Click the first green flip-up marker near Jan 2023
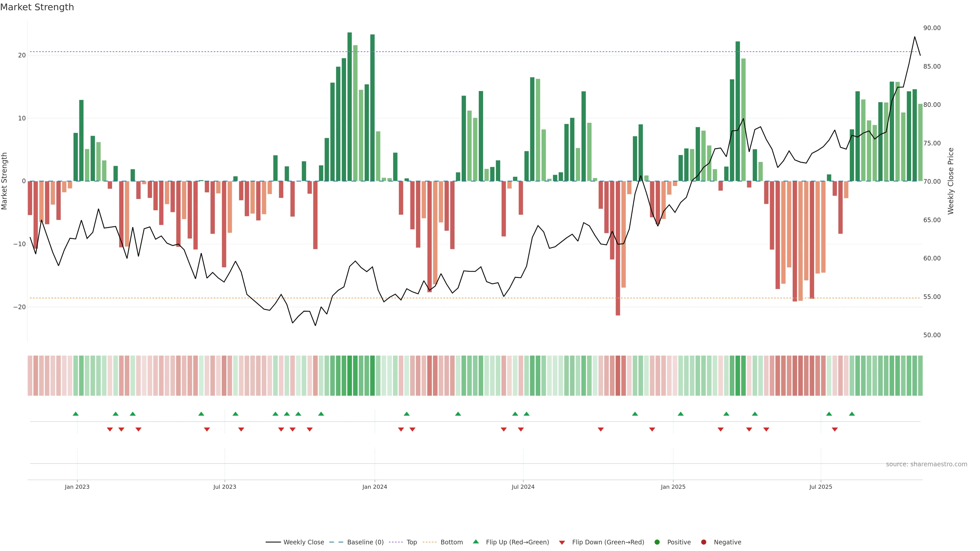The width and height of the screenshot is (980, 551). click(76, 414)
